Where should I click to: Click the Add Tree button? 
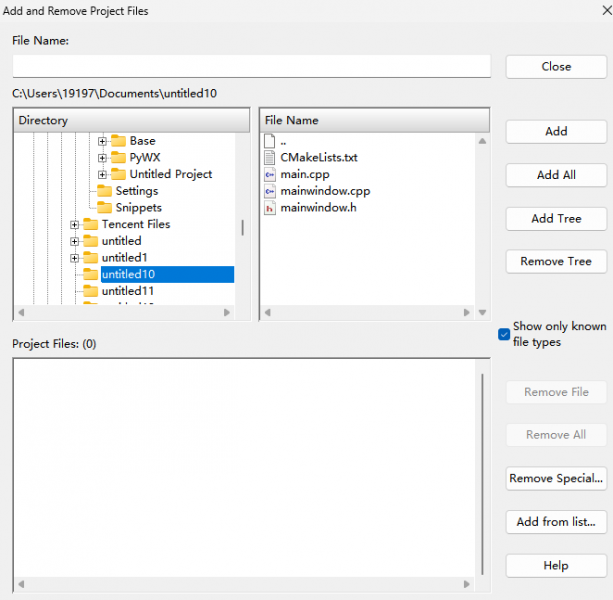click(556, 219)
